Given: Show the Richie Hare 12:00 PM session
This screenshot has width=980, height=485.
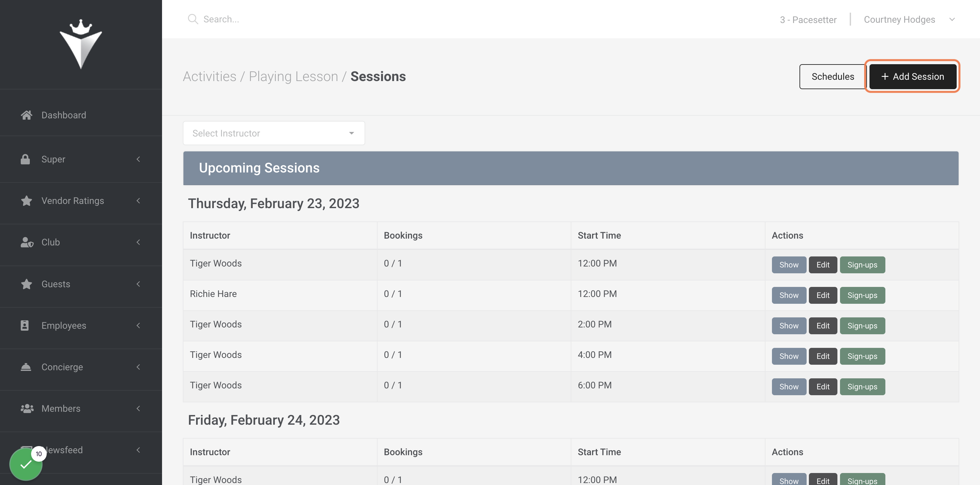Looking at the screenshot, I should pos(789,295).
